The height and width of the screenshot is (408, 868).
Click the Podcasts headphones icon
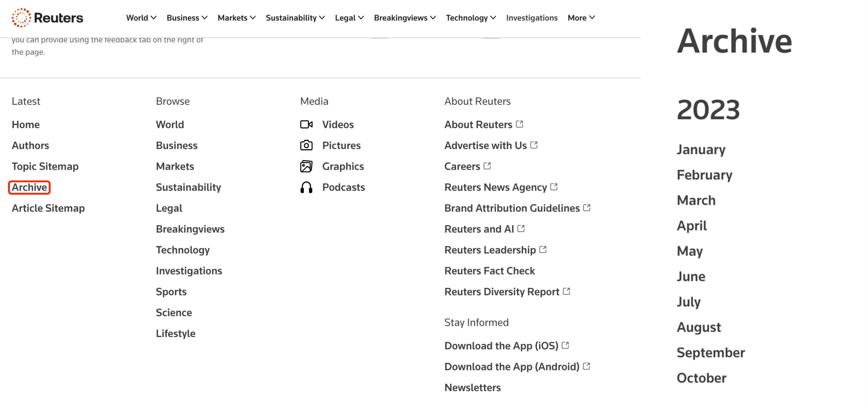pyautogui.click(x=306, y=187)
